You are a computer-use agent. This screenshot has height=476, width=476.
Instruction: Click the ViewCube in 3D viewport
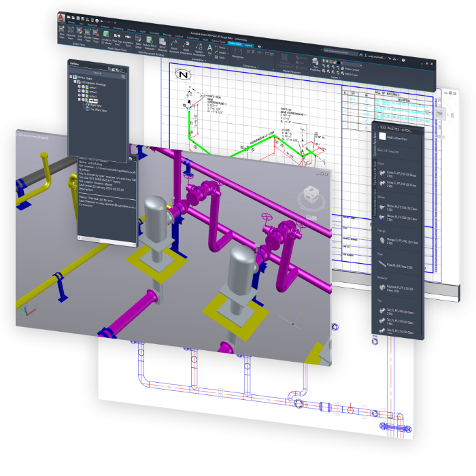pyautogui.click(x=311, y=194)
